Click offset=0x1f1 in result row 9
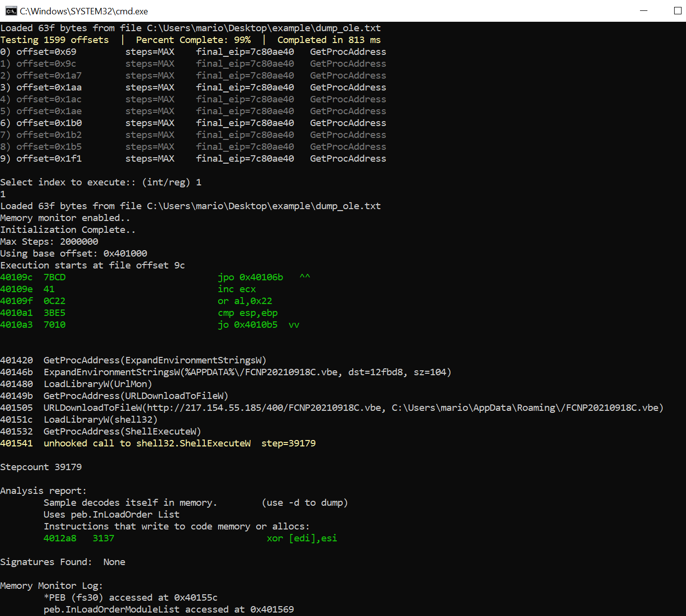The height and width of the screenshot is (616, 686). (49, 159)
